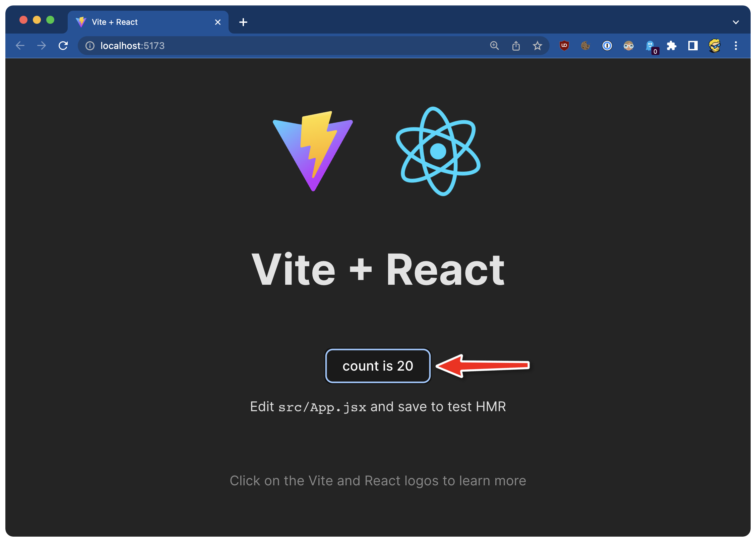Open a new tab with plus button
This screenshot has height=542, width=756.
(x=243, y=22)
